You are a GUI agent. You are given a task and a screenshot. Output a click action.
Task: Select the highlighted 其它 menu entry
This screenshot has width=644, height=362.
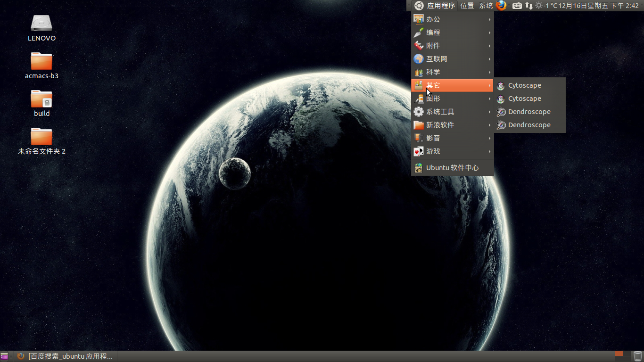(x=453, y=85)
